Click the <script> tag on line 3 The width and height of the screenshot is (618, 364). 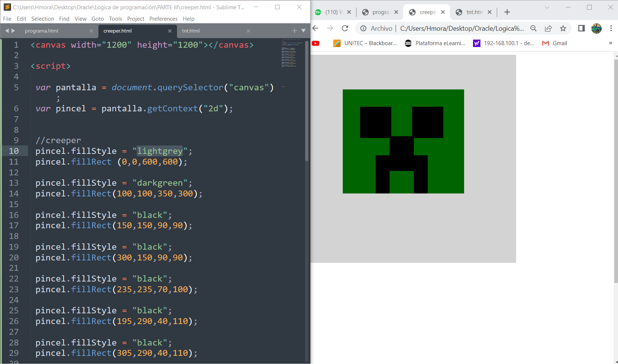[x=50, y=66]
